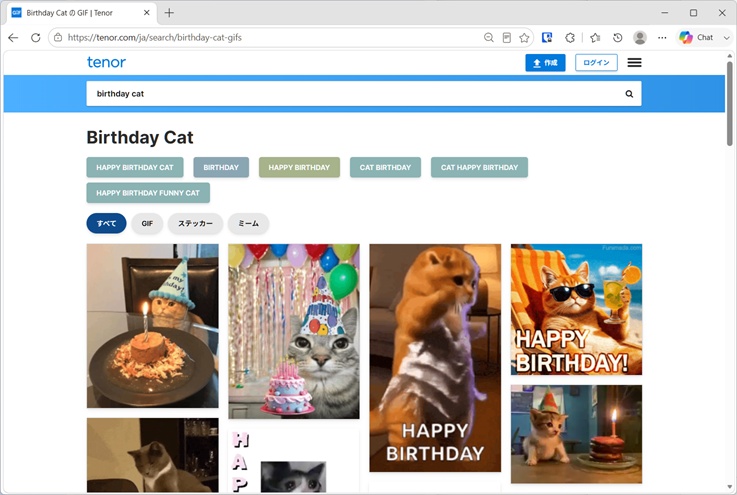Select the Birthday Cat GIF Tenor tab
Image resolution: width=737 pixels, height=495 pixels.
[x=80, y=13]
